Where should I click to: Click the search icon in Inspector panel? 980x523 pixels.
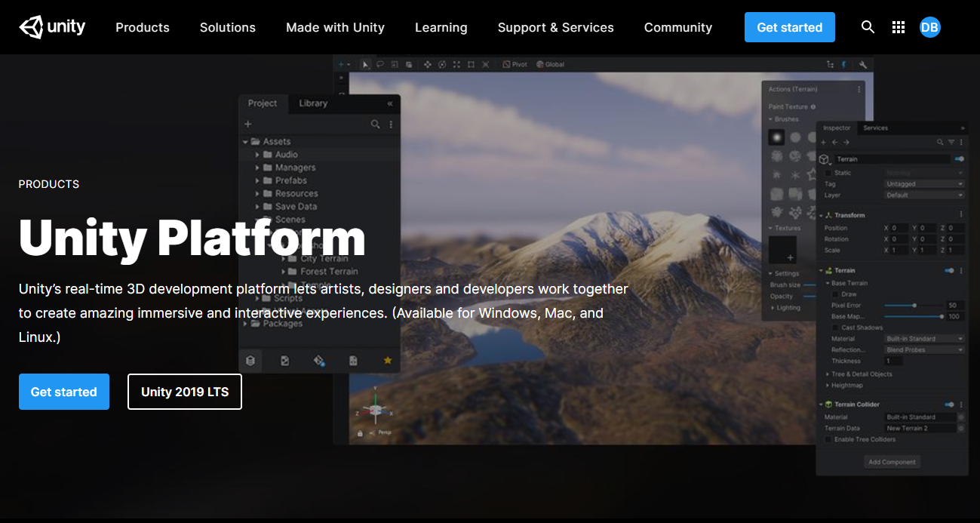click(x=940, y=142)
